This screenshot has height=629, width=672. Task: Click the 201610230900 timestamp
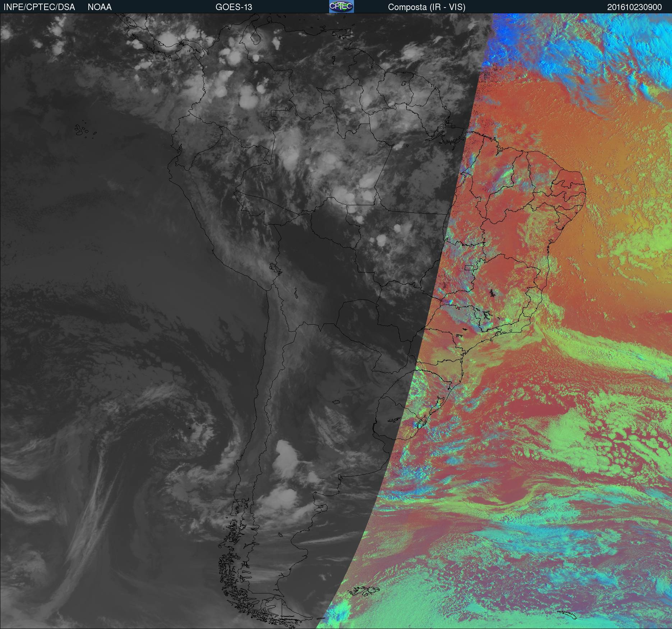[x=634, y=7]
